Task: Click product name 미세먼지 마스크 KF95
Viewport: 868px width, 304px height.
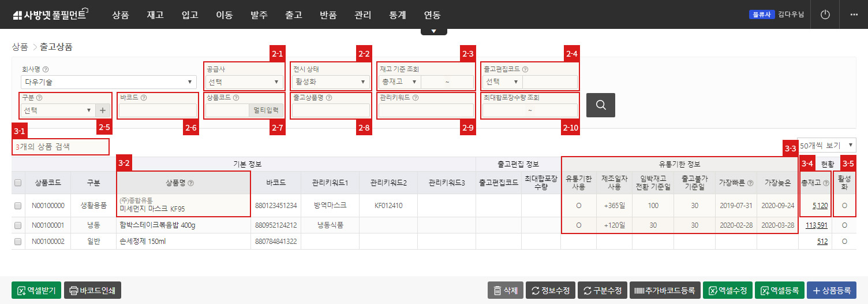Action: click(152, 209)
